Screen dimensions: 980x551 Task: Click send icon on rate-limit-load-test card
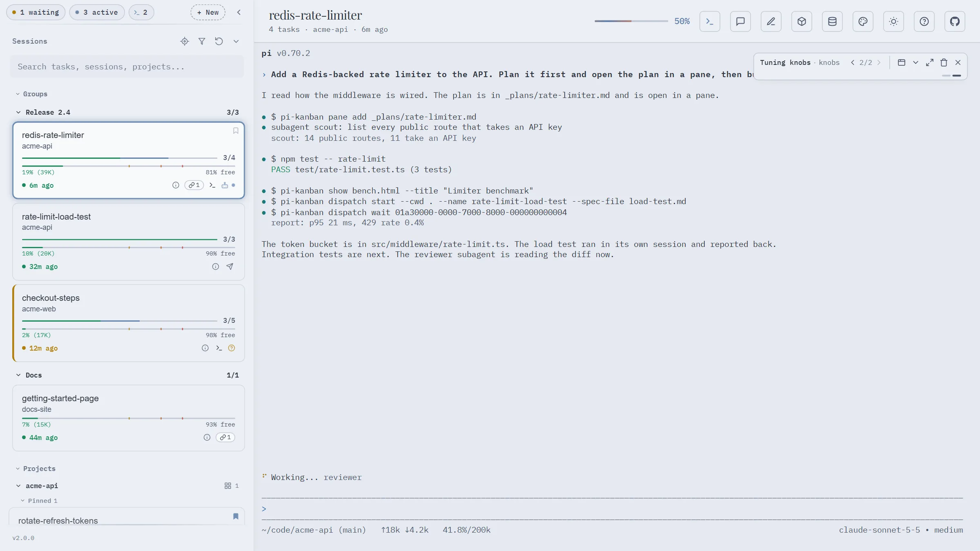(x=230, y=267)
